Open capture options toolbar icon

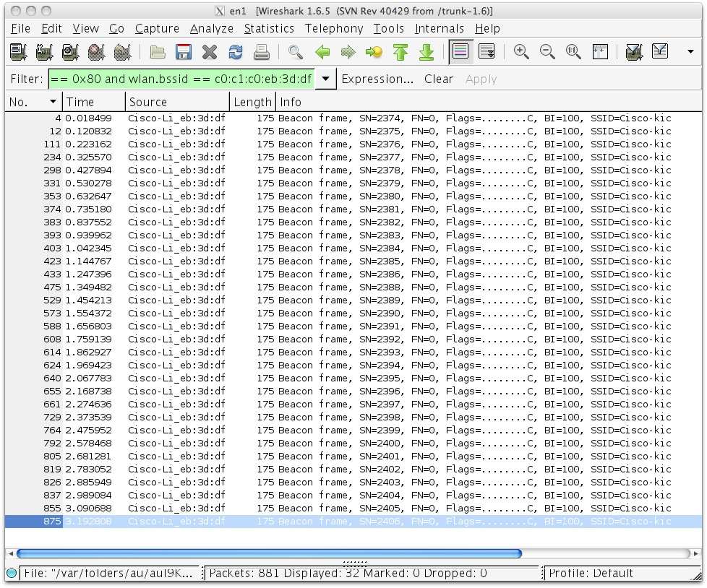44,52
